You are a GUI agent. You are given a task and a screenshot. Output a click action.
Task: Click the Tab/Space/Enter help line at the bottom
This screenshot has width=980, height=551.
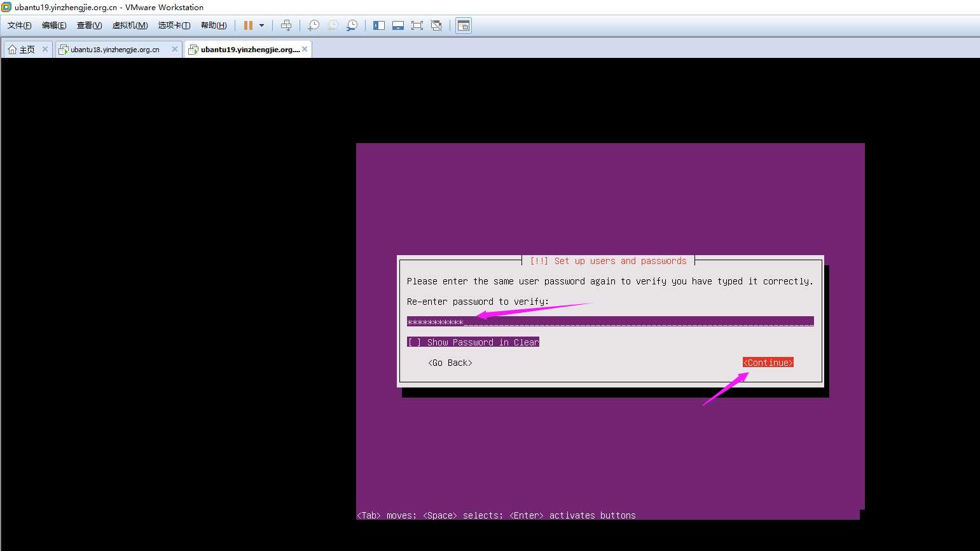[x=496, y=515]
